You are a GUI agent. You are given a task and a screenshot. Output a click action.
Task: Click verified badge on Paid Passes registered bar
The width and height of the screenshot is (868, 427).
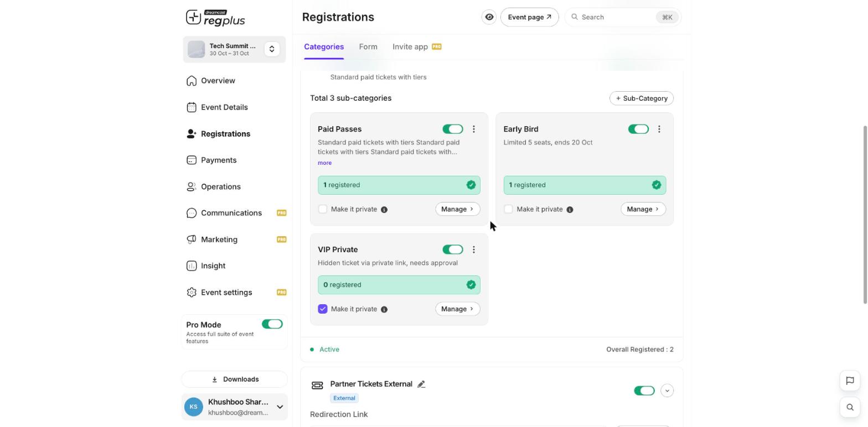pos(471,185)
